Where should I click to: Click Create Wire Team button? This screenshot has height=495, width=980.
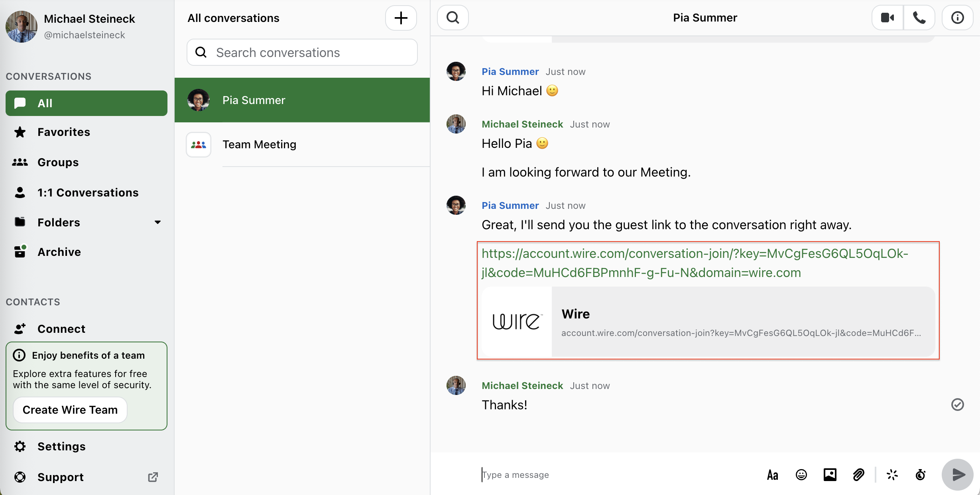(70, 410)
